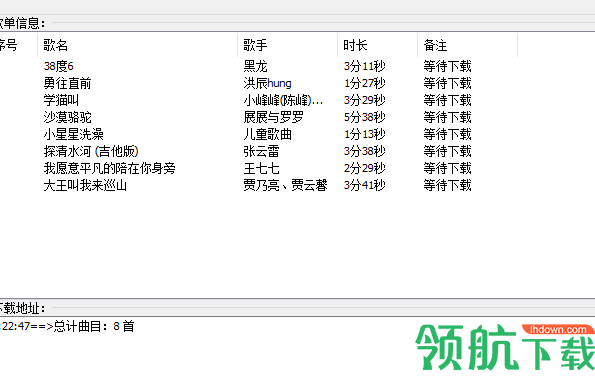Click singer 黑龙
Viewport: 595px width, 377px height.
click(255, 66)
